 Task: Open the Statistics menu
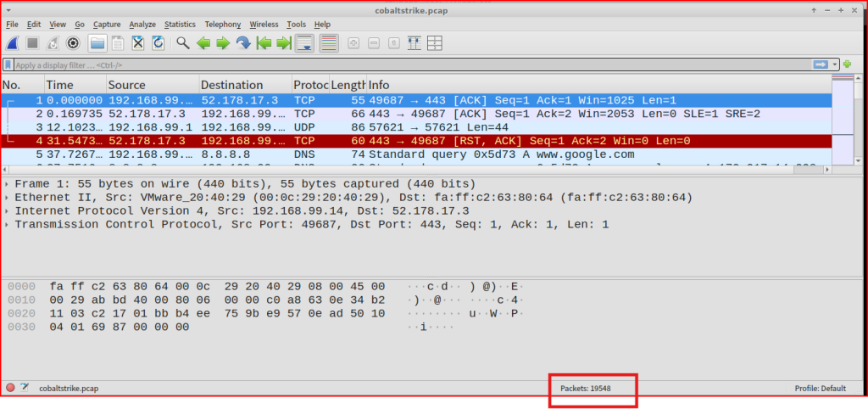[179, 25]
